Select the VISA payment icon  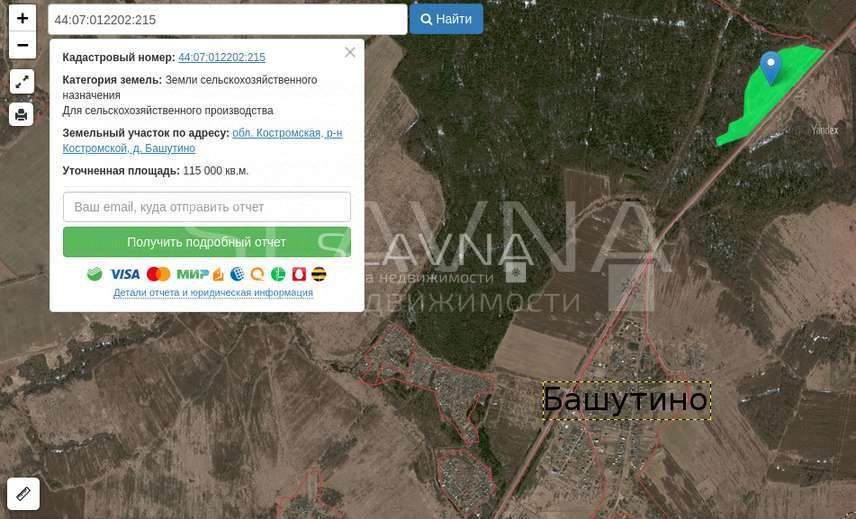click(125, 274)
